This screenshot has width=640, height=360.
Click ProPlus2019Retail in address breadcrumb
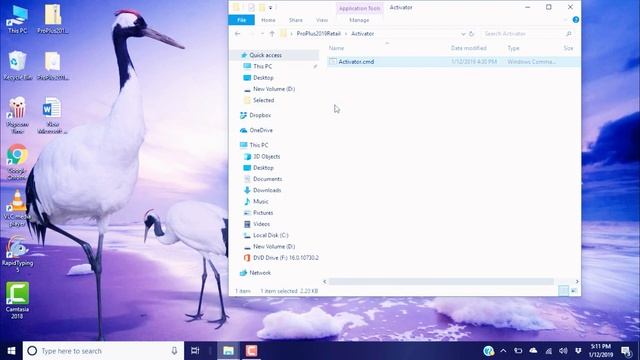click(x=318, y=34)
